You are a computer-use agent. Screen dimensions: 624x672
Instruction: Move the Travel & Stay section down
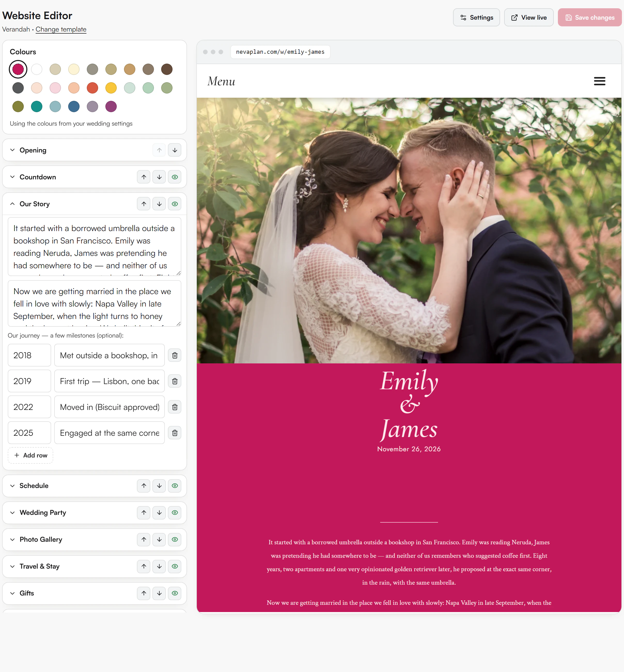[x=159, y=566]
